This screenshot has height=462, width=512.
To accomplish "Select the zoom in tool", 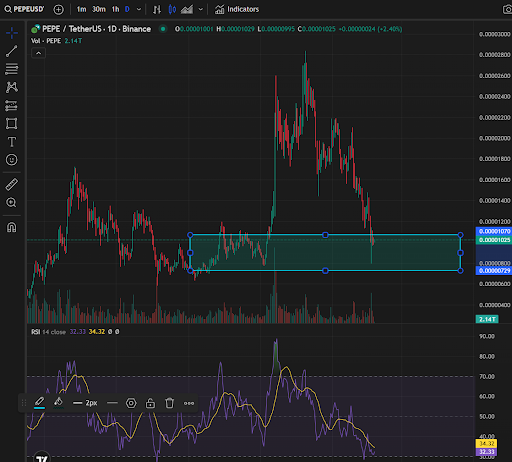I will click(x=12, y=203).
